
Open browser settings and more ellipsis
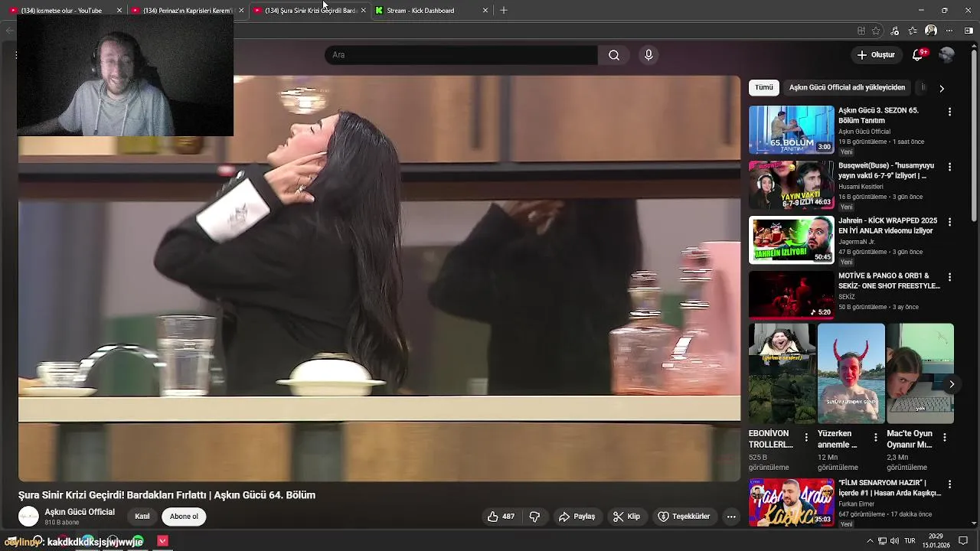pos(949,31)
